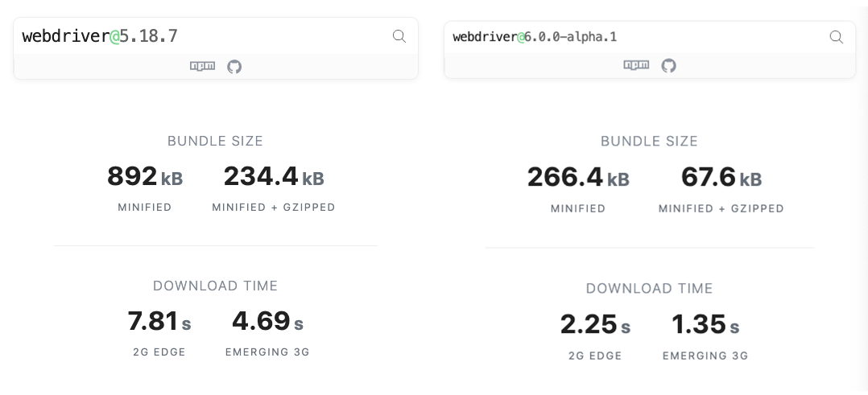Screen dimensions: 868x395
Task: Open GitHub repo icon under webdriver@5.18.7
Action: pyautogui.click(x=234, y=66)
